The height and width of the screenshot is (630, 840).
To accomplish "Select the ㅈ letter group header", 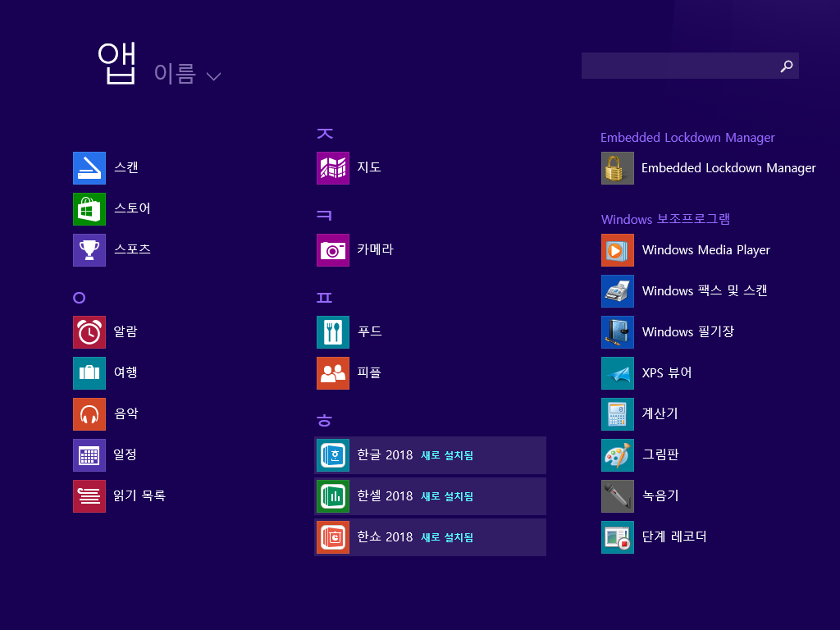I will click(325, 134).
